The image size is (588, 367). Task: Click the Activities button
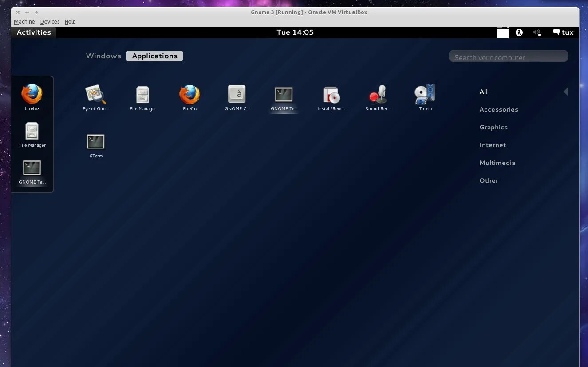click(34, 32)
